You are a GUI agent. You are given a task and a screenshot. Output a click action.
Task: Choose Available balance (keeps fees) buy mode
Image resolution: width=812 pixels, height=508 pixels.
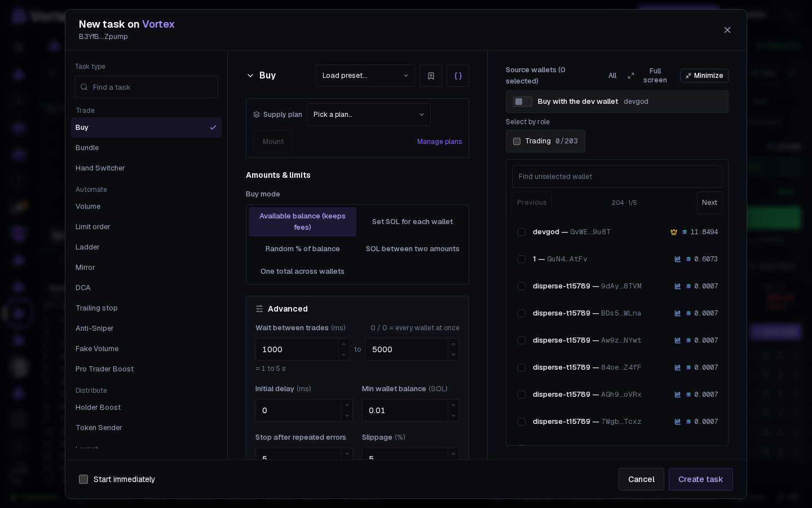302,222
